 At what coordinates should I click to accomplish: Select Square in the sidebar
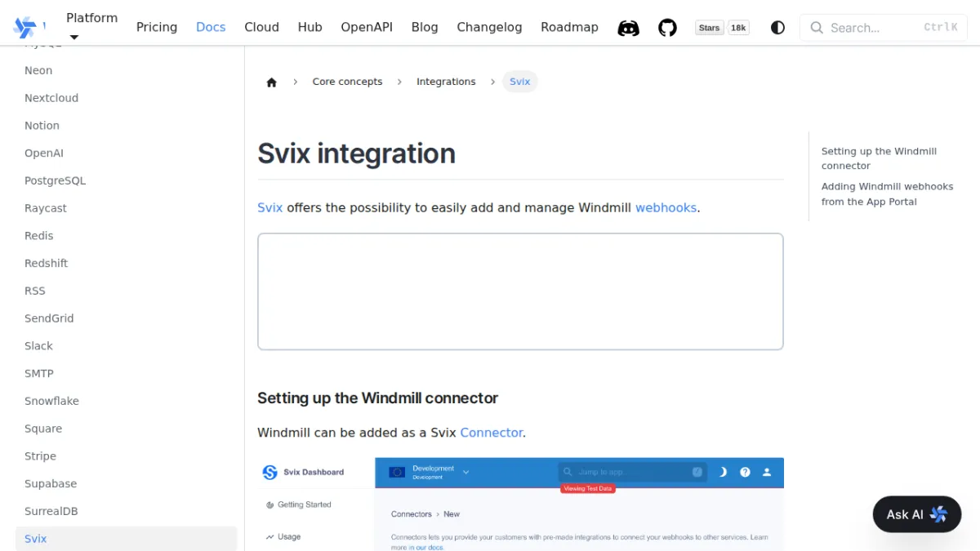coord(43,429)
